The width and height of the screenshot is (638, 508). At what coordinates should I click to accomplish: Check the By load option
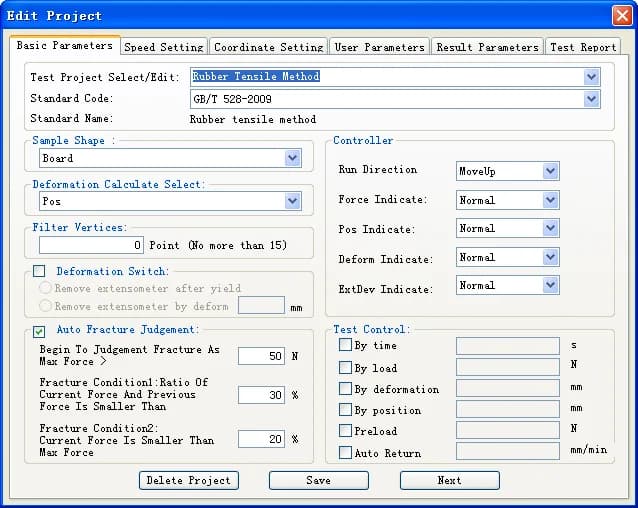(x=345, y=368)
